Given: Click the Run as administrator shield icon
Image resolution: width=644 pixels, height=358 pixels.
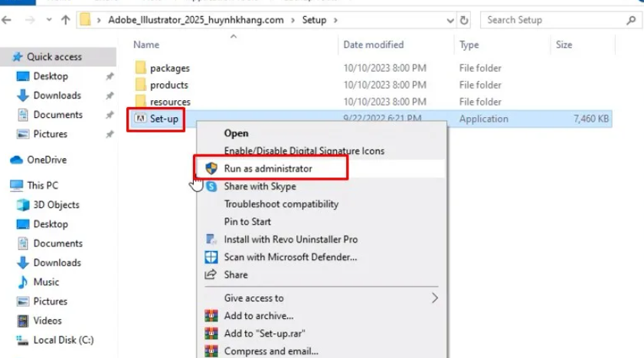Looking at the screenshot, I should pyautogui.click(x=211, y=168).
